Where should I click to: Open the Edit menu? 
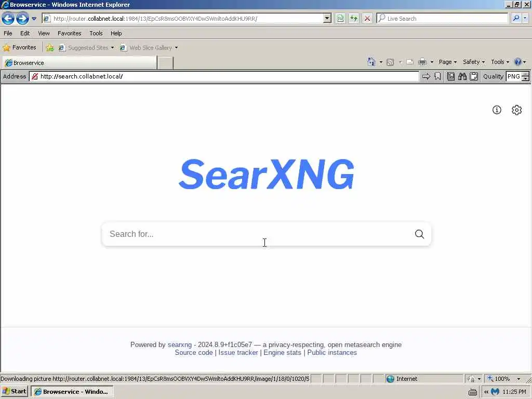tap(25, 33)
